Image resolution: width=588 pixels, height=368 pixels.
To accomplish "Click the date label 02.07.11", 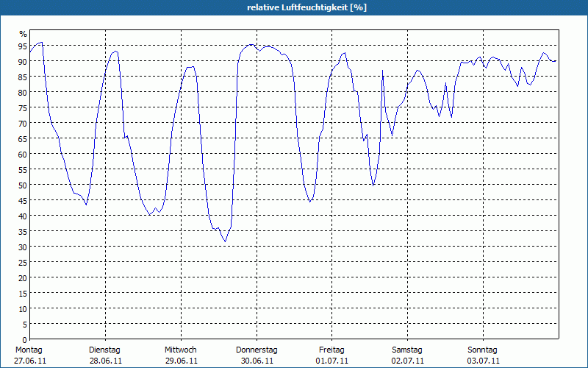I will (408, 361).
